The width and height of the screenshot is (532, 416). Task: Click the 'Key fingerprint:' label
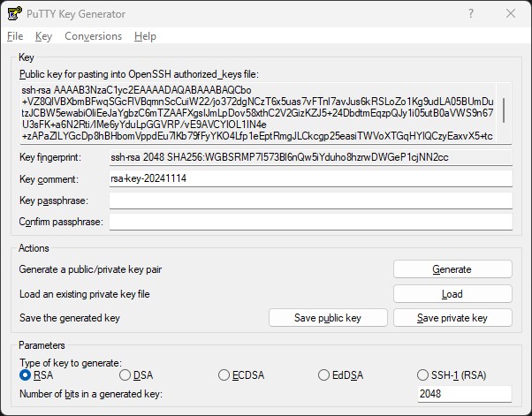pos(50,157)
